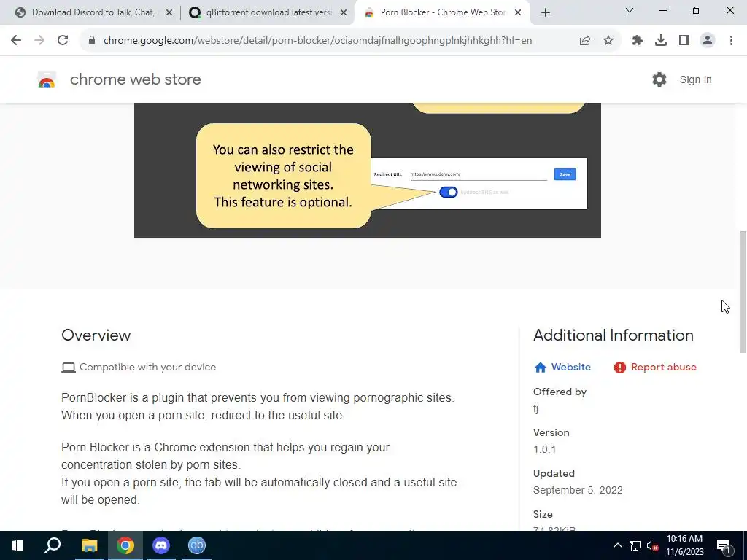Click the muted volume tray icon
The width and height of the screenshot is (747, 560).
pos(653,545)
